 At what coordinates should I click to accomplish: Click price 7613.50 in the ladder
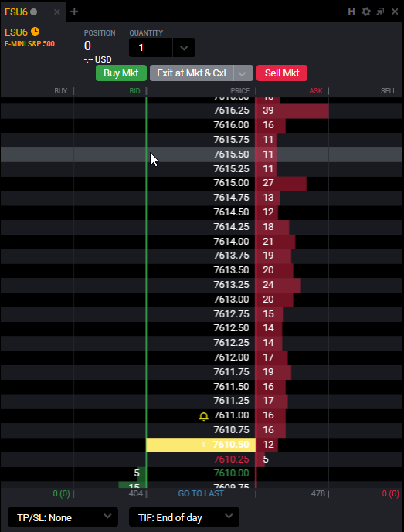(231, 270)
